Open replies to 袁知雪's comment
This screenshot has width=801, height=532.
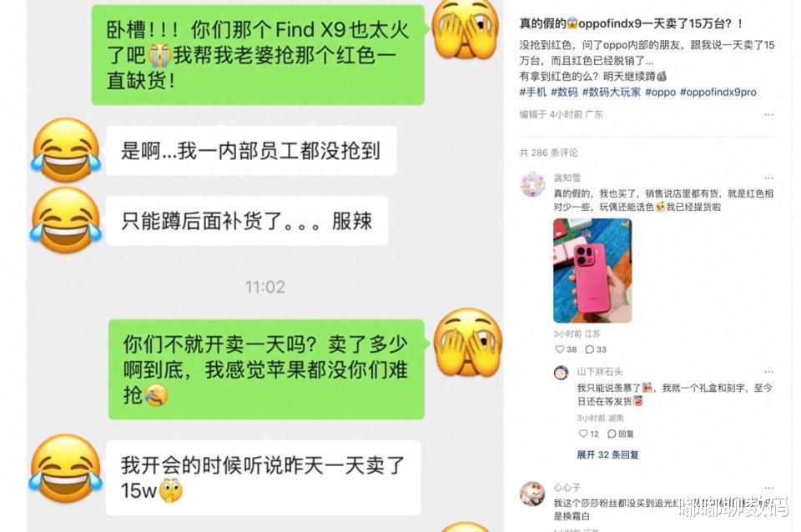(596, 349)
